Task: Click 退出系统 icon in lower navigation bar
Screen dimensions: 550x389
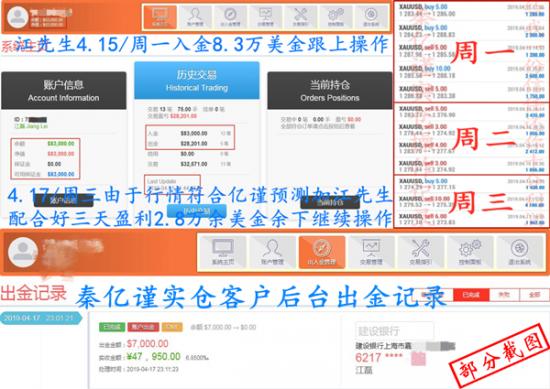Action: [519, 252]
